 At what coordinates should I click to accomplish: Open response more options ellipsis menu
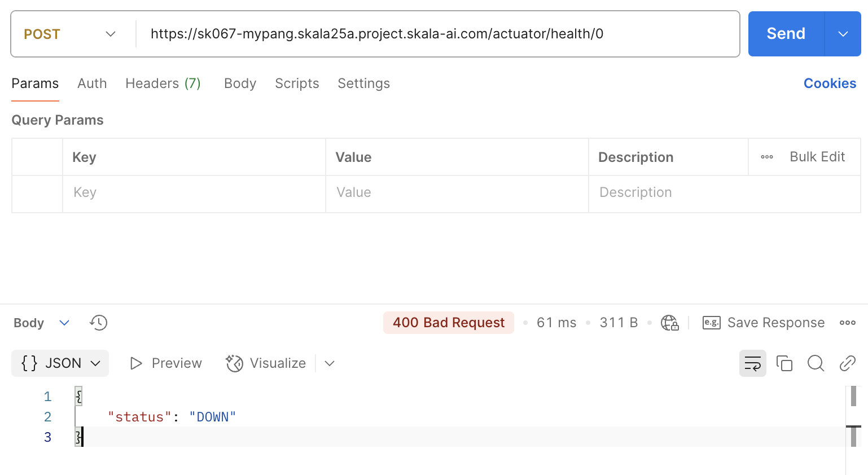point(847,323)
